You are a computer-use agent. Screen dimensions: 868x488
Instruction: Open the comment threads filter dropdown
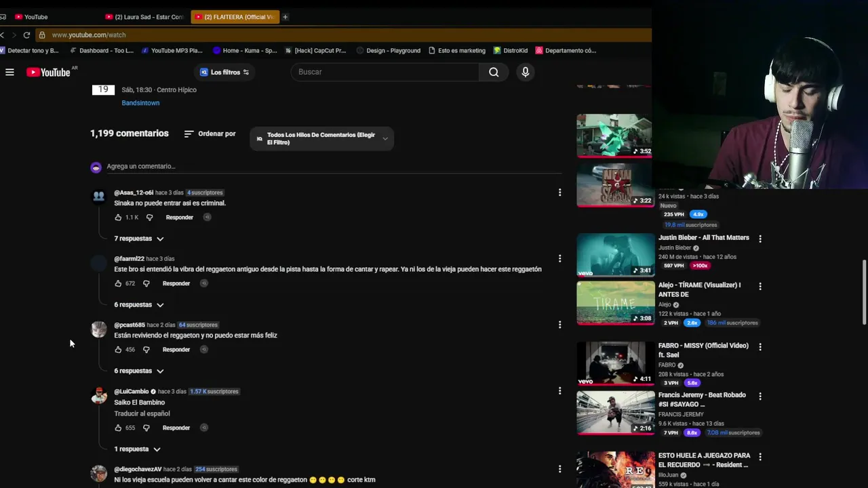click(321, 138)
